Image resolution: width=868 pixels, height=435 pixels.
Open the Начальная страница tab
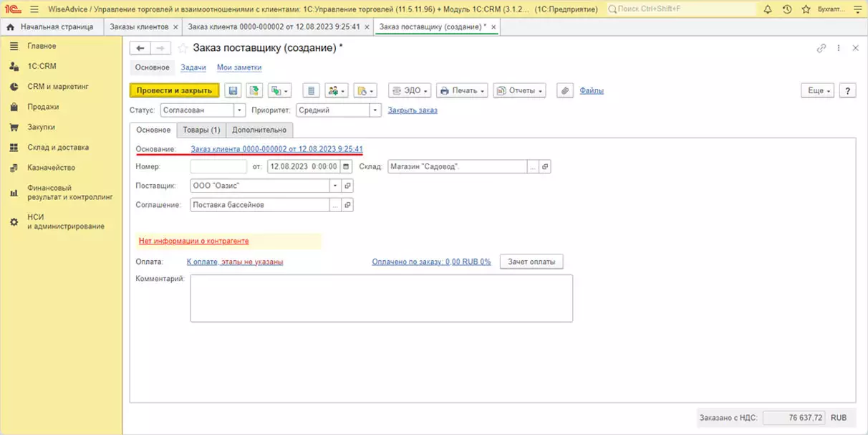point(50,27)
